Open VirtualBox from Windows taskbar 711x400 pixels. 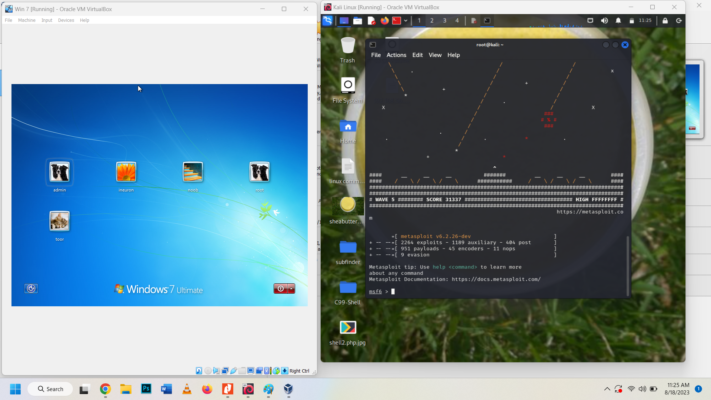pos(288,389)
